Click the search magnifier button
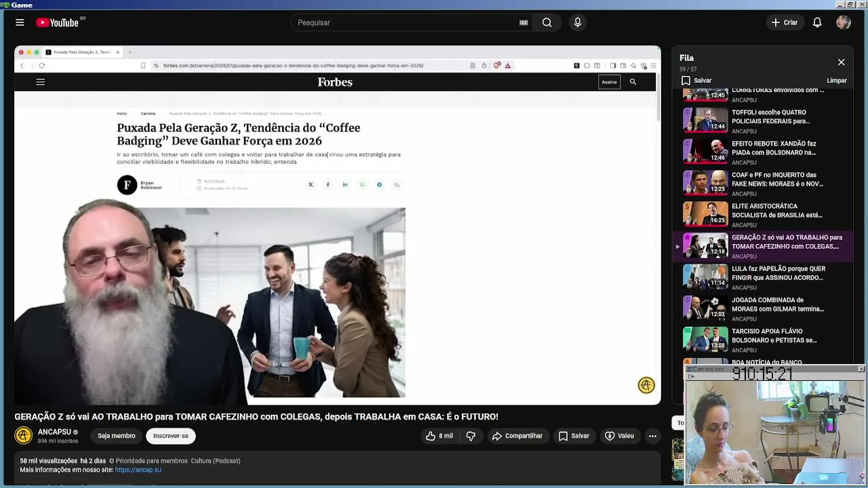The image size is (868, 488). tap(547, 22)
